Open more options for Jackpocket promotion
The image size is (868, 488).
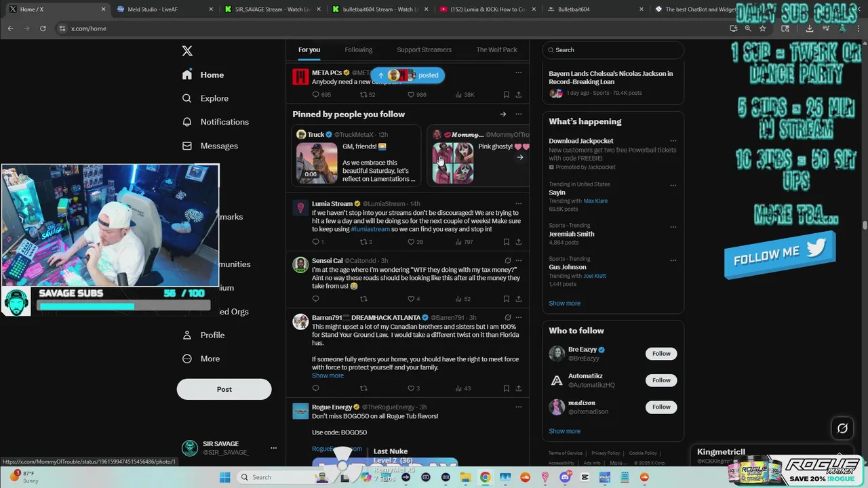[x=673, y=141]
